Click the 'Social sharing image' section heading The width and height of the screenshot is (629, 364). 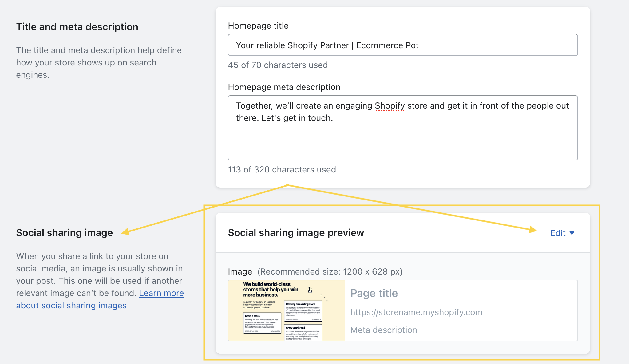click(64, 233)
